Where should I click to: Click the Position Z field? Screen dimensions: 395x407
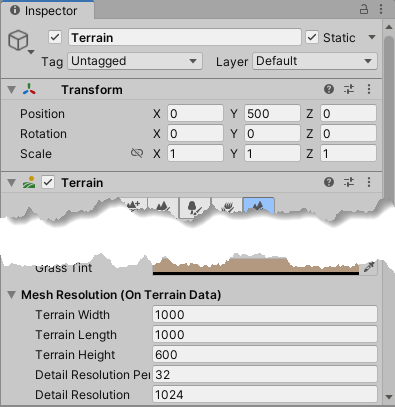[x=349, y=113]
